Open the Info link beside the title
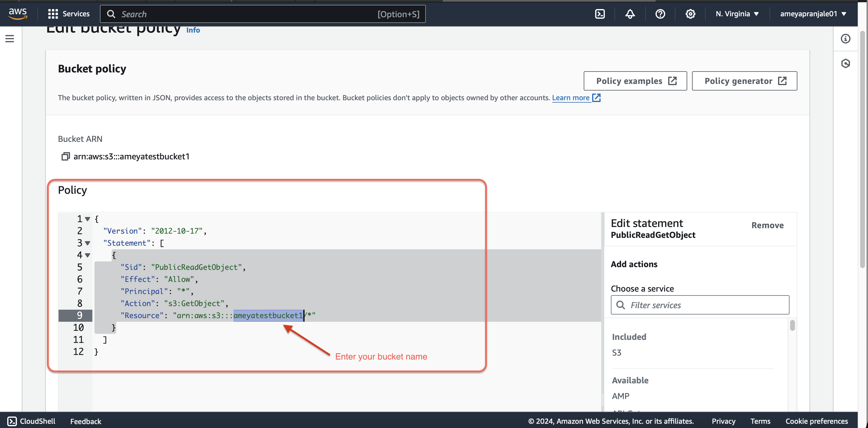This screenshot has width=868, height=428. coord(193,30)
